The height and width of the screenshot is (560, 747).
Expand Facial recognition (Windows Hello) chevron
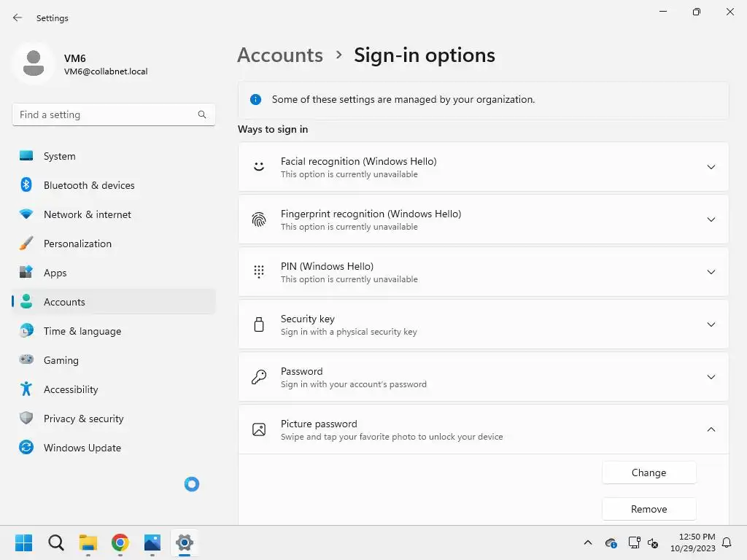tap(711, 167)
